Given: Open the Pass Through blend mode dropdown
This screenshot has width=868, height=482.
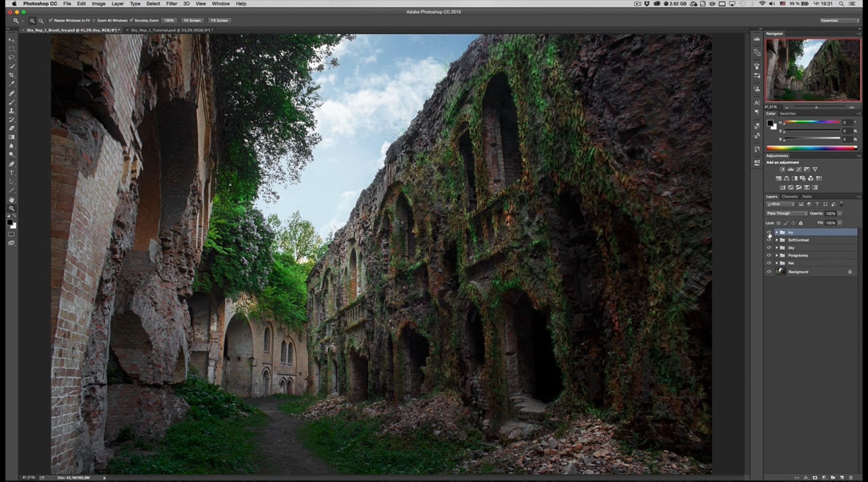Looking at the screenshot, I should pyautogui.click(x=786, y=213).
